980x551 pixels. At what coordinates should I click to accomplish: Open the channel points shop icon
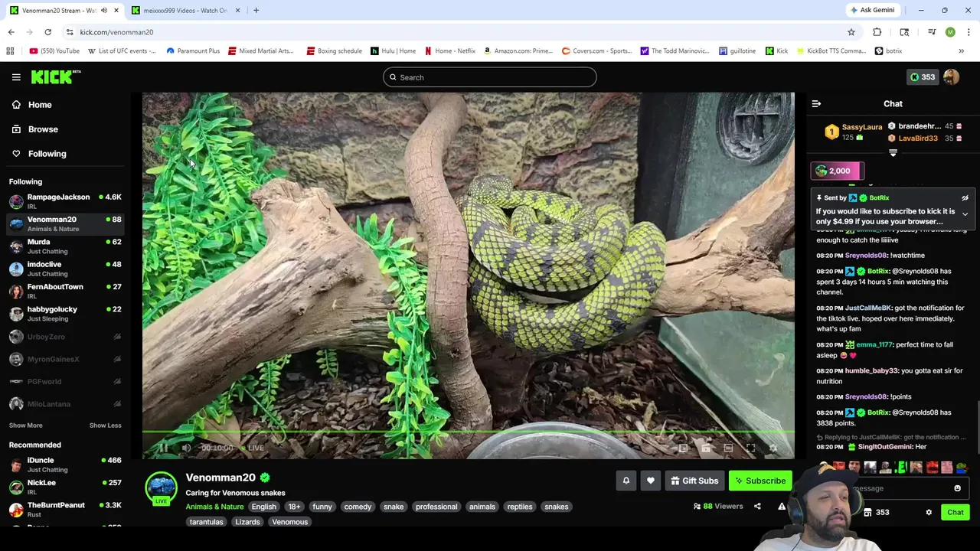[x=867, y=513]
